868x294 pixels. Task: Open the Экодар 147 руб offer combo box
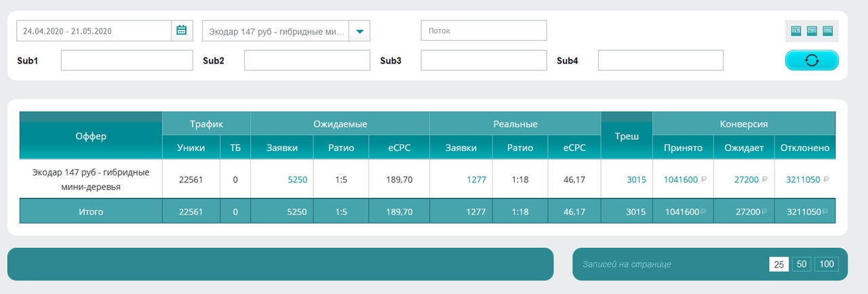point(286,30)
